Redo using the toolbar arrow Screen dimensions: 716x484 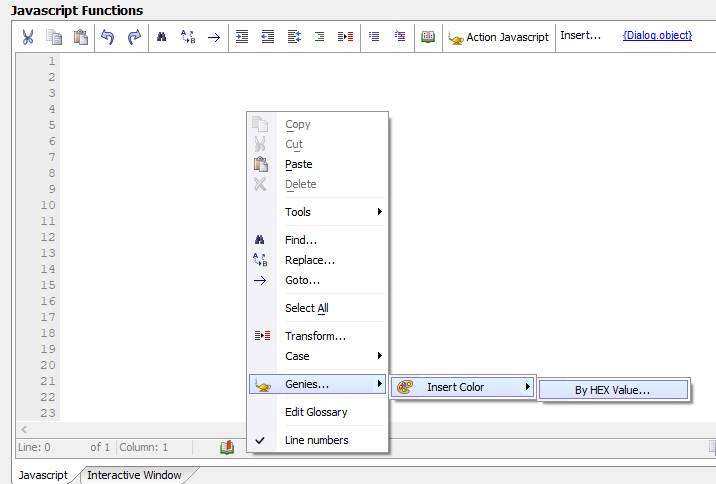134,37
